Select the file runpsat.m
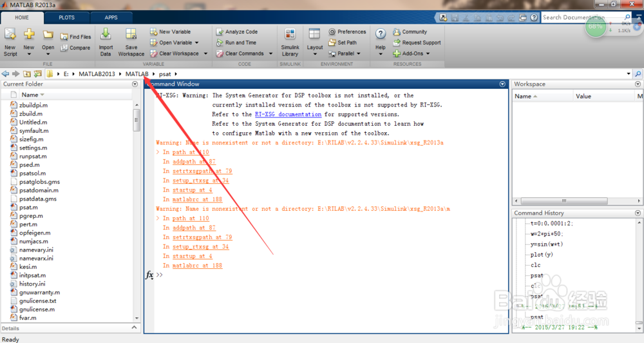The height and width of the screenshot is (343, 644). click(33, 156)
